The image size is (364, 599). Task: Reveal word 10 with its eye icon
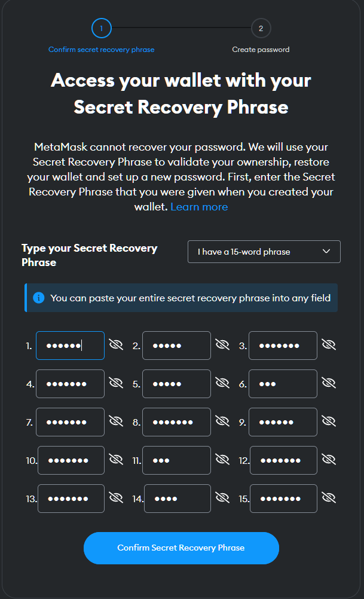116,460
